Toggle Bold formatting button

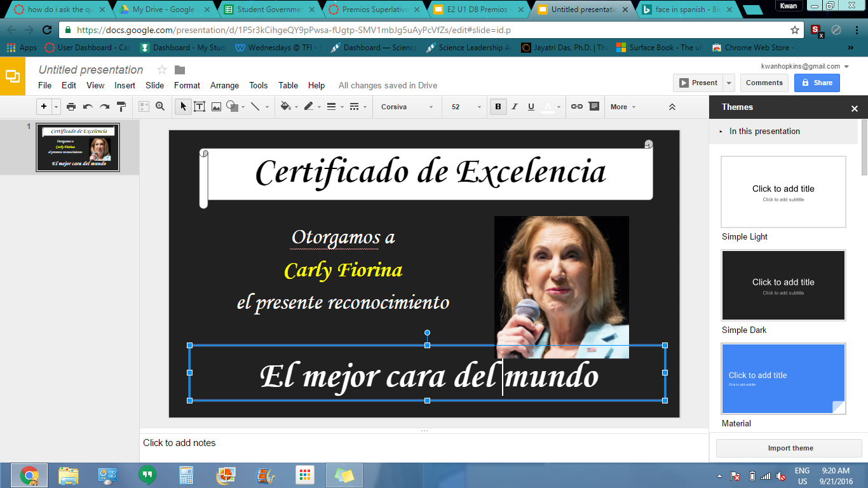(x=498, y=107)
